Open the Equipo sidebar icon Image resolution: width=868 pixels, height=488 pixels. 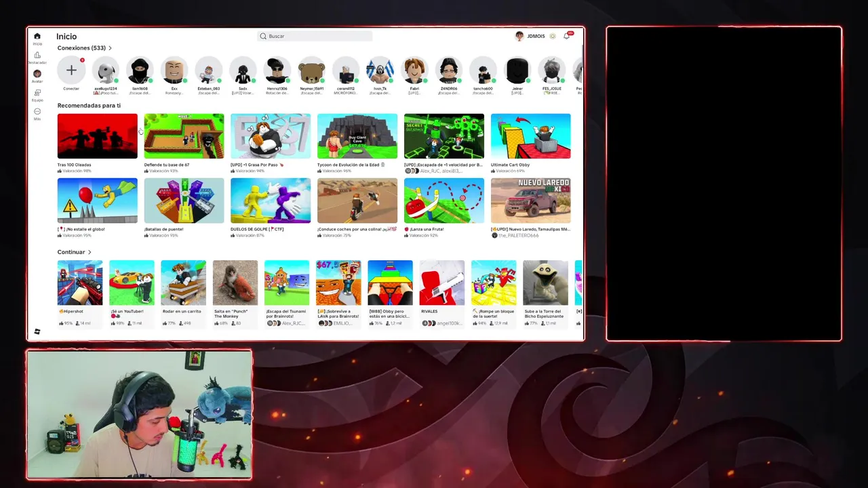point(37,93)
